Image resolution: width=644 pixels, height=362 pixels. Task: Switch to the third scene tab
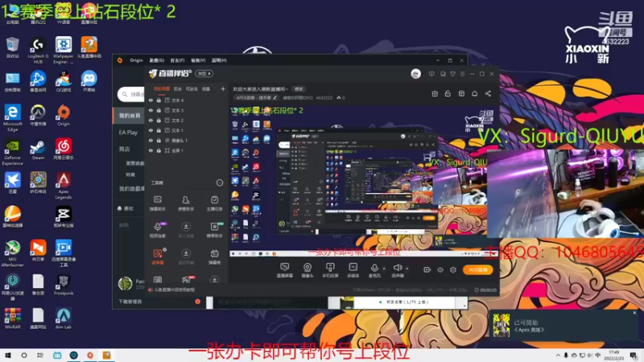[192, 88]
